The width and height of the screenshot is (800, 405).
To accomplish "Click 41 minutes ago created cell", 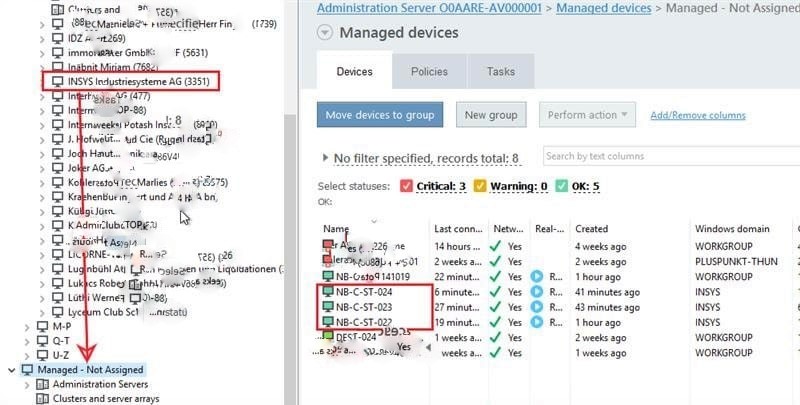I will pyautogui.click(x=607, y=292).
